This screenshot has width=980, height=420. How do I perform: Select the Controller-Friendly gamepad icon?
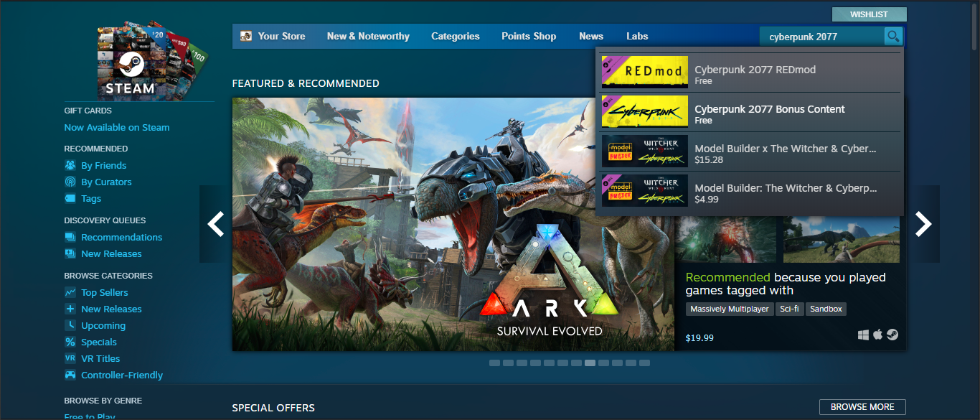70,375
